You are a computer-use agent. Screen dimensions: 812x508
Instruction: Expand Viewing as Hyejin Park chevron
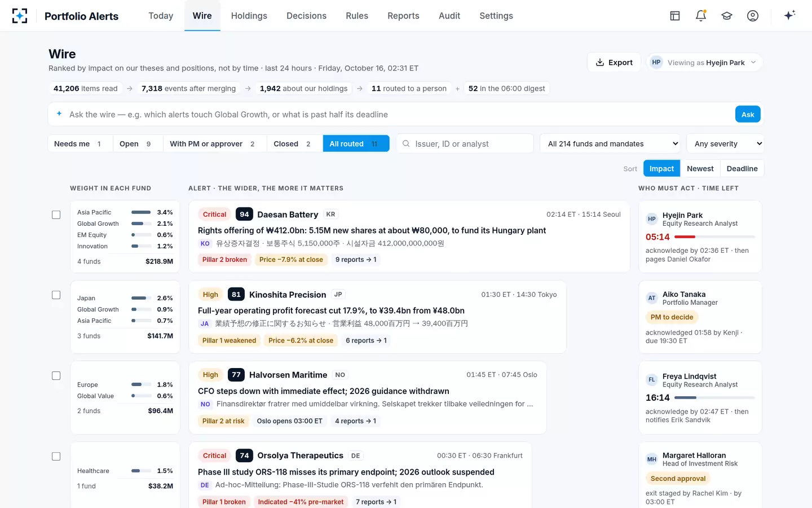point(753,63)
